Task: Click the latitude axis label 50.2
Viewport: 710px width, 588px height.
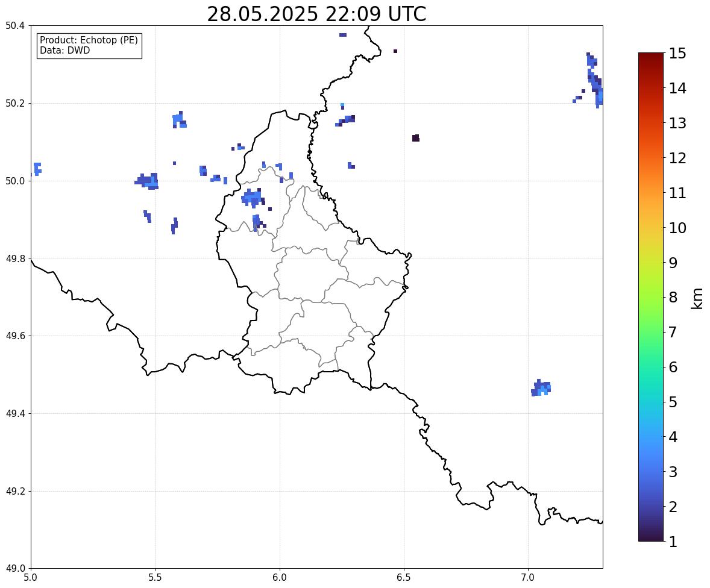Action: point(15,103)
